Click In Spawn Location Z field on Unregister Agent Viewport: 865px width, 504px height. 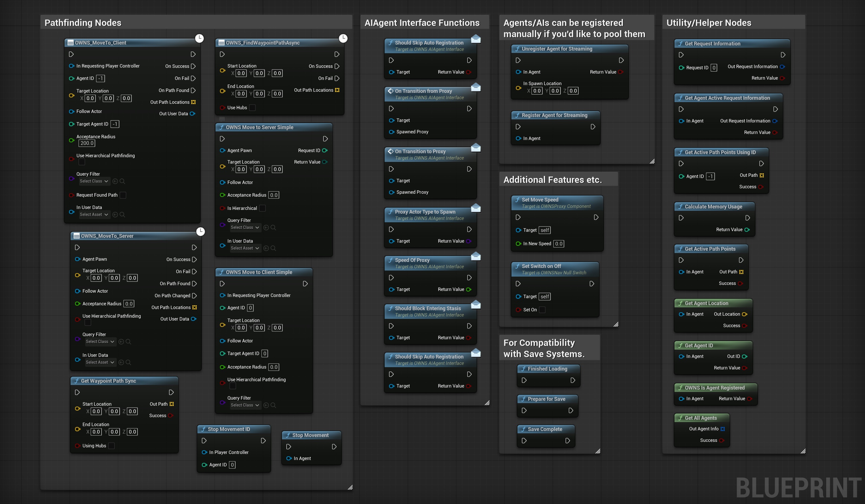(x=573, y=91)
